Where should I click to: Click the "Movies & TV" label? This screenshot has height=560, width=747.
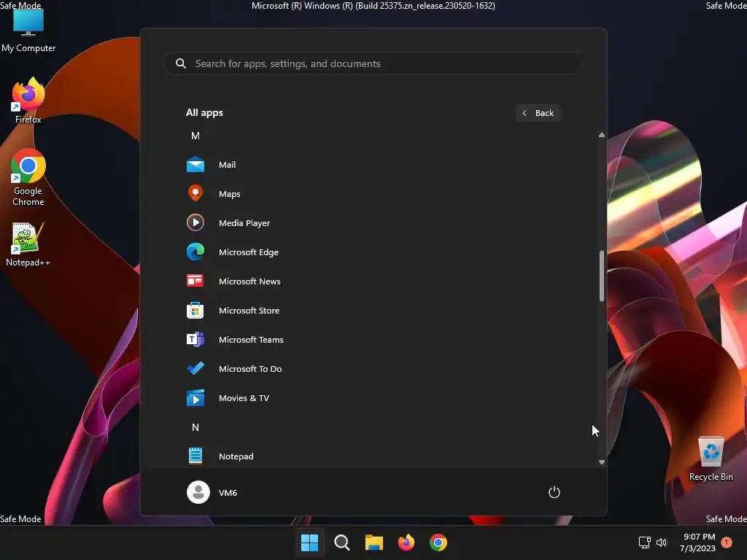[x=244, y=398]
